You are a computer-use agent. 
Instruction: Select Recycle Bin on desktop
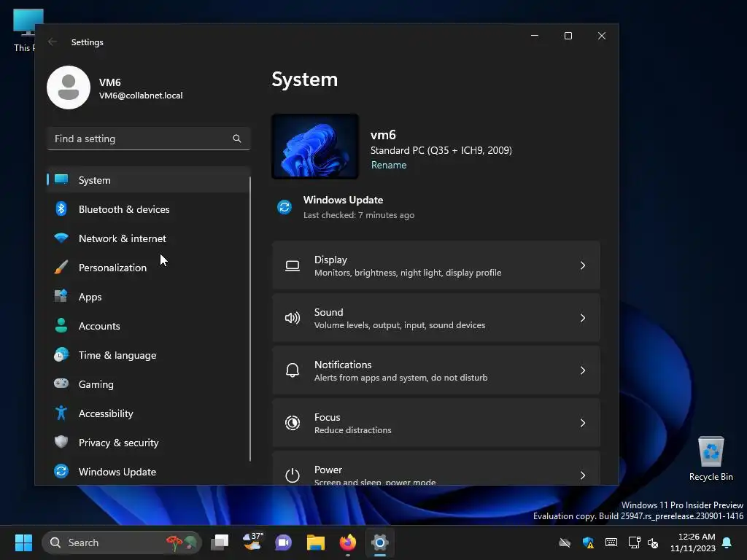711,459
